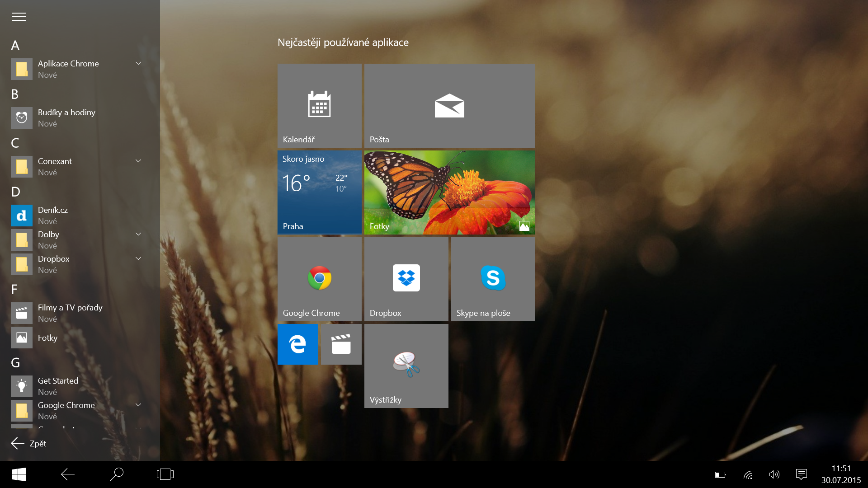
Task: Open the action center notifications icon
Action: (x=801, y=474)
